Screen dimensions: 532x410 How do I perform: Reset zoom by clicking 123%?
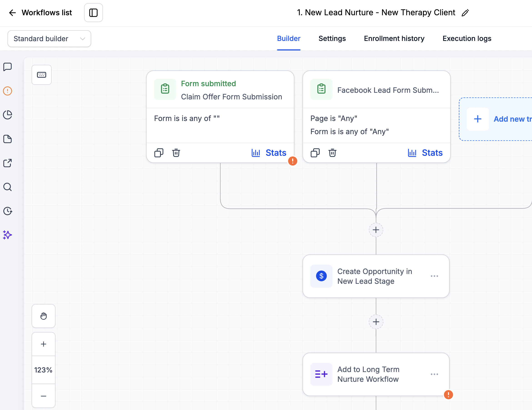pos(44,370)
